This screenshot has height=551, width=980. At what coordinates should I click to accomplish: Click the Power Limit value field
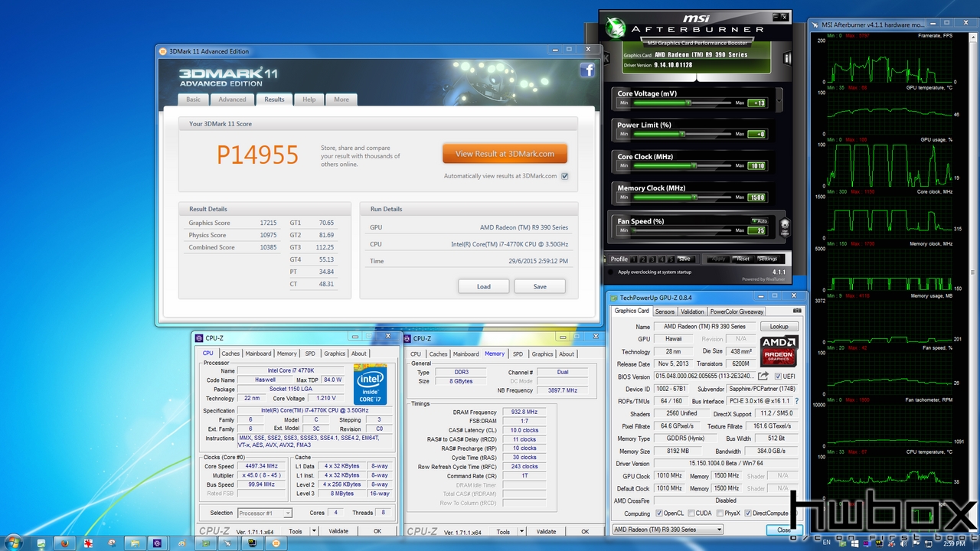pos(757,134)
